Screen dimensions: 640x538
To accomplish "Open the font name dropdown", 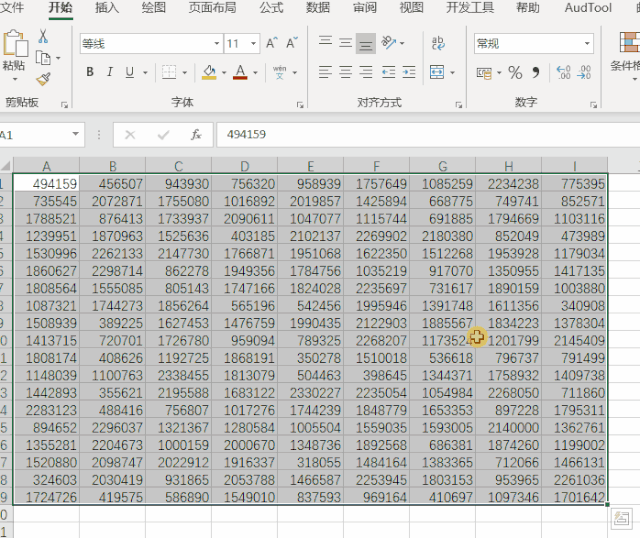I will click(217, 43).
